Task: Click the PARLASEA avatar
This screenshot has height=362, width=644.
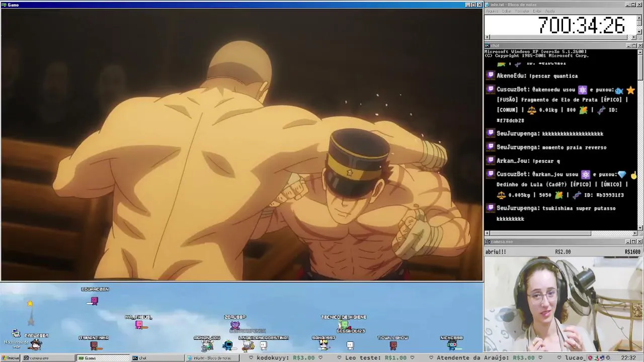Action: 36,345
